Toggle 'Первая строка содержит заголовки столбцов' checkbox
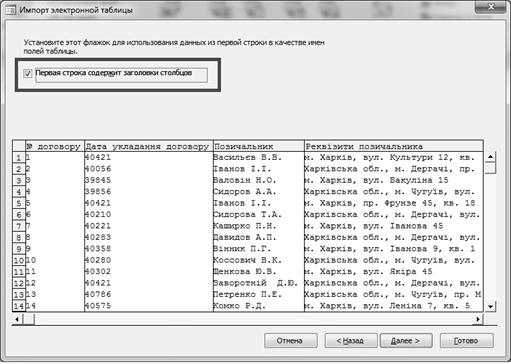 click(28, 73)
